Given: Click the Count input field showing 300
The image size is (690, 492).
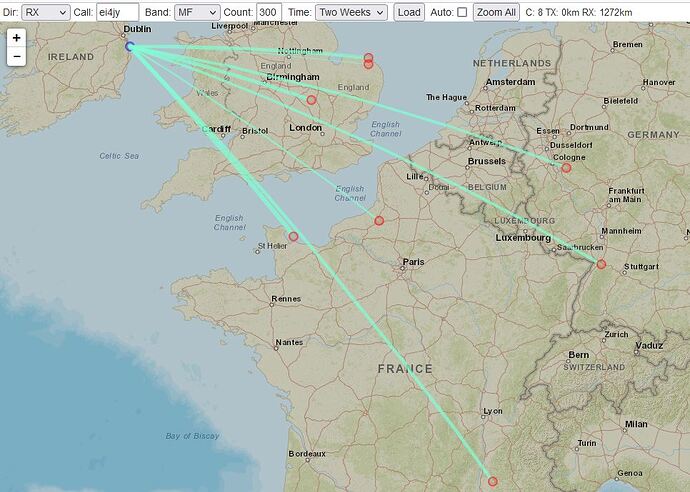Looking at the screenshot, I should [x=268, y=12].
